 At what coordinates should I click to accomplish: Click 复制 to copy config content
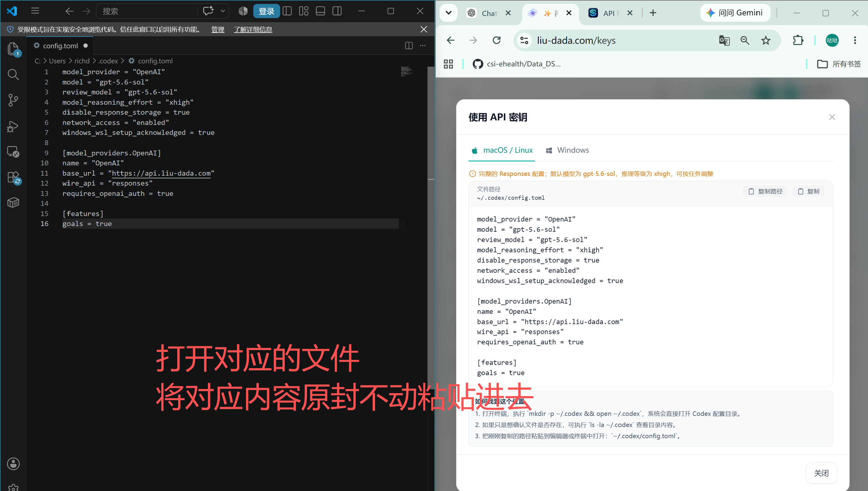808,191
